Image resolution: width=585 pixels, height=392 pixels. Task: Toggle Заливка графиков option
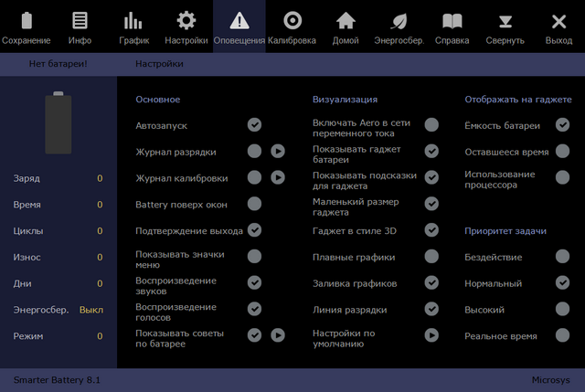(x=431, y=282)
